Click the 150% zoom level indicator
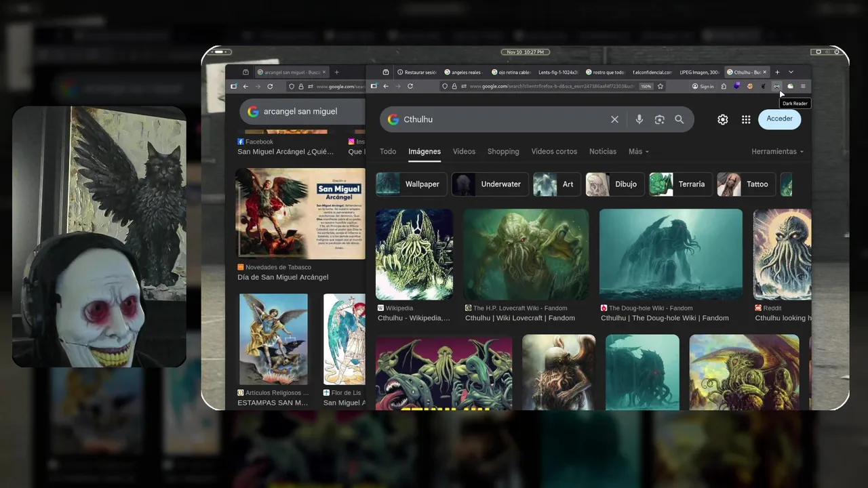Viewport: 868px width, 488px height. 646,86
